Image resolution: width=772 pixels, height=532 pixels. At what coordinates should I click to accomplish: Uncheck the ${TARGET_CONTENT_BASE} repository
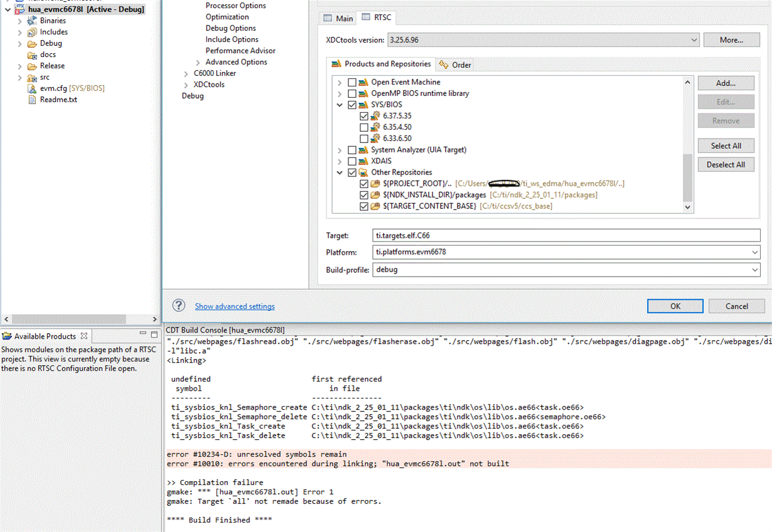[x=364, y=206]
